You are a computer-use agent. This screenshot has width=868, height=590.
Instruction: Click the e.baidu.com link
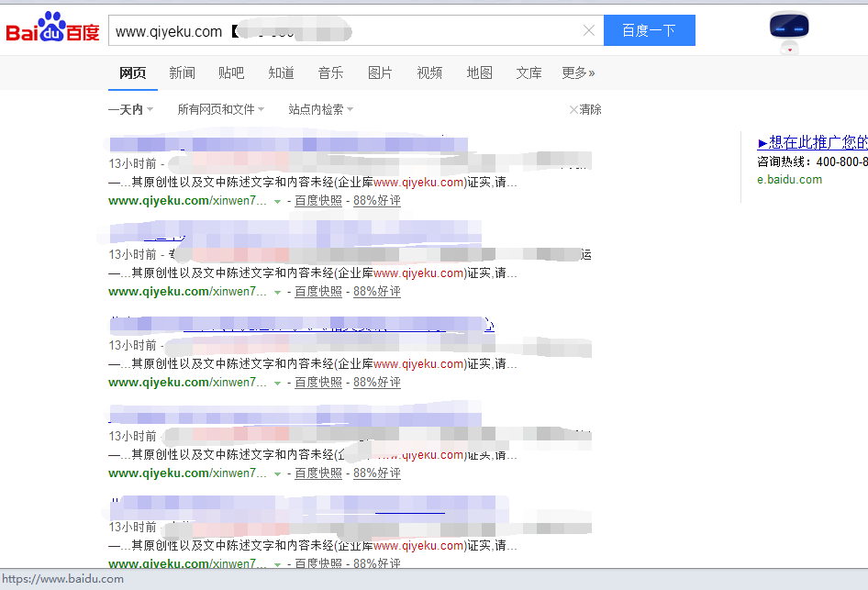pos(789,179)
